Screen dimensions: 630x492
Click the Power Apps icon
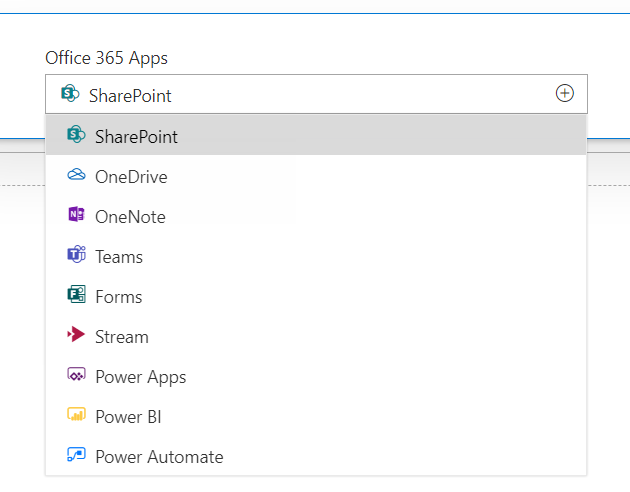(76, 374)
